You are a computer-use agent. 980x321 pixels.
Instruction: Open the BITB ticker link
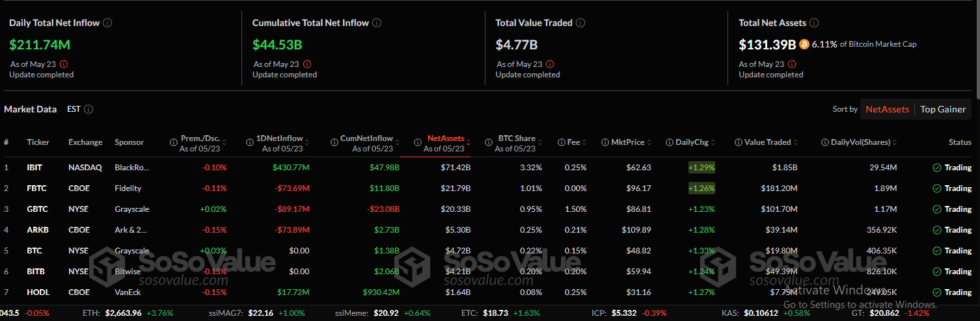coord(35,272)
